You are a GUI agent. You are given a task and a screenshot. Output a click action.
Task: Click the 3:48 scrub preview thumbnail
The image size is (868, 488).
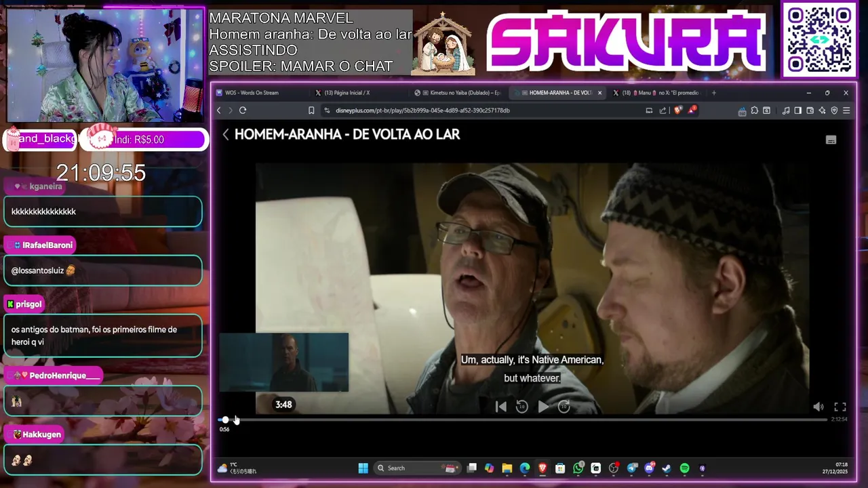coord(283,362)
